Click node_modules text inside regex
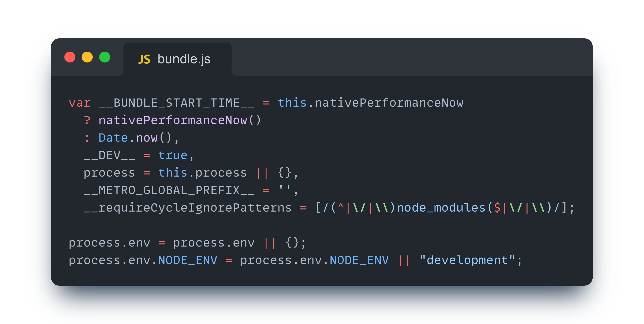 pos(441,208)
